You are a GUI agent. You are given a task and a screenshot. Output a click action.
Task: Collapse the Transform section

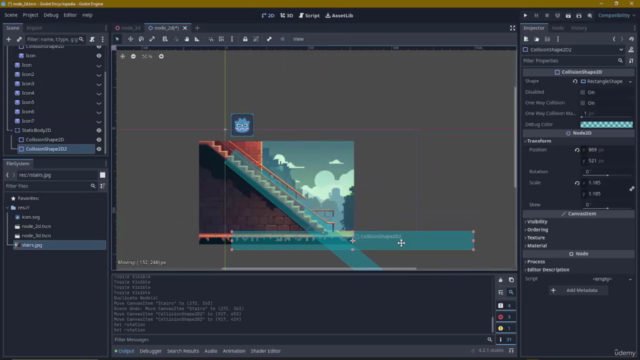pos(539,141)
